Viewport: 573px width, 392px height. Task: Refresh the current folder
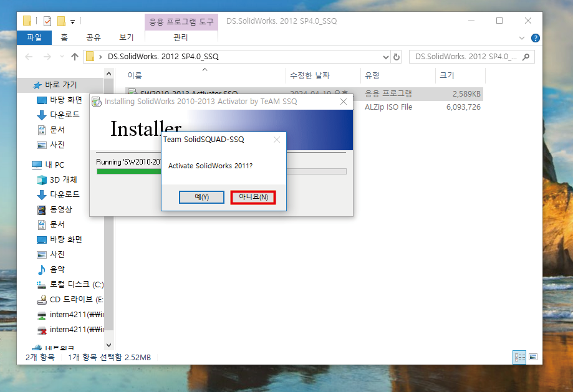click(396, 57)
